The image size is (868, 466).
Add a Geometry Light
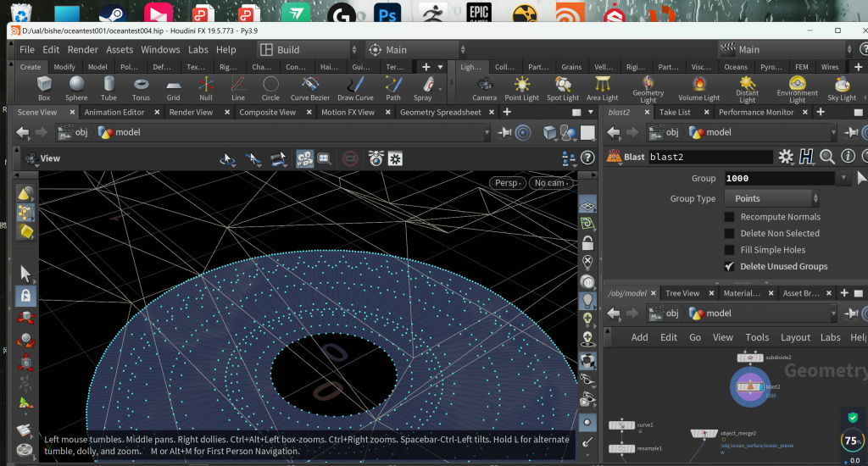(648, 90)
